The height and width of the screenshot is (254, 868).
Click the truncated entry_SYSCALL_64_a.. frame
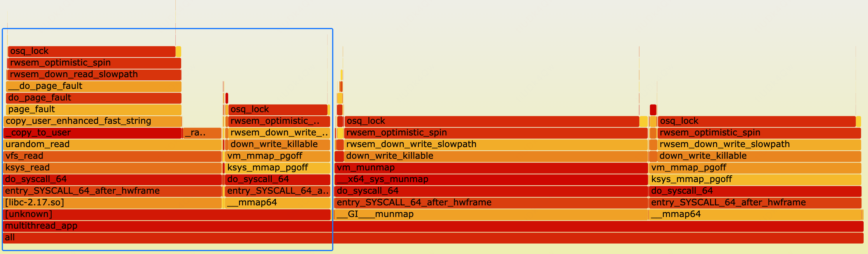[x=277, y=191]
